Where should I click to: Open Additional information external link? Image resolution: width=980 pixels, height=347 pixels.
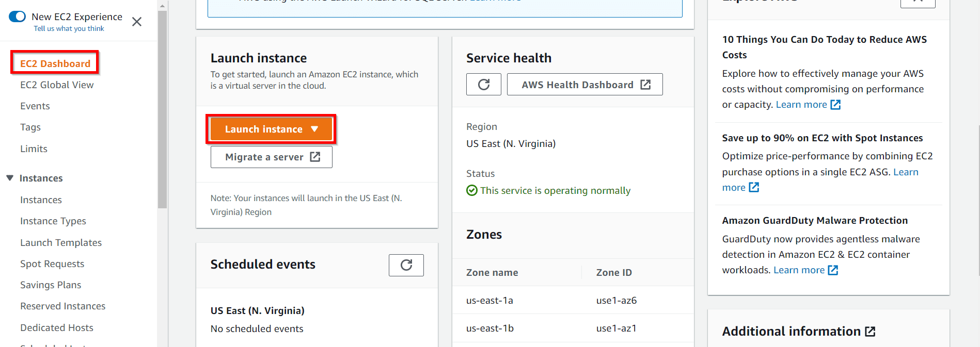pyautogui.click(x=871, y=332)
